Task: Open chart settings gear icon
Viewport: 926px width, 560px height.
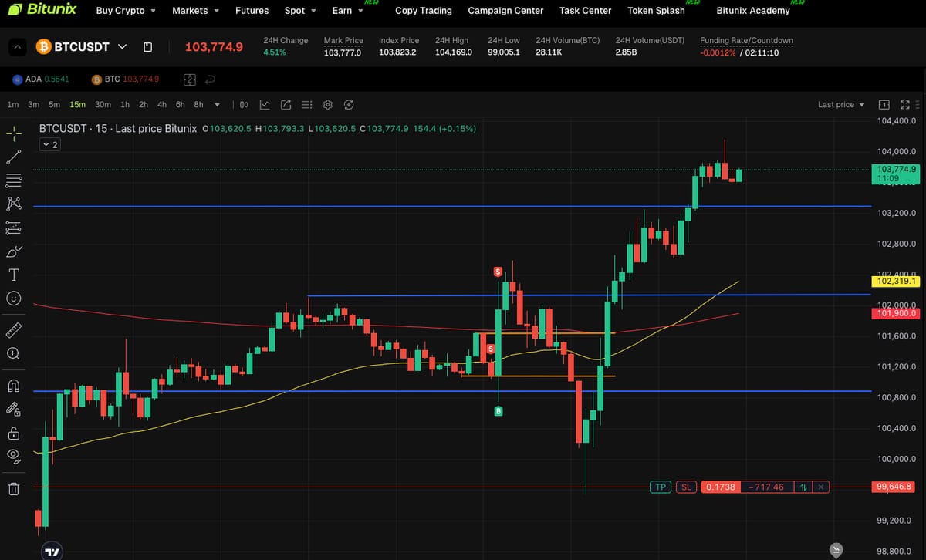Action: (328, 104)
